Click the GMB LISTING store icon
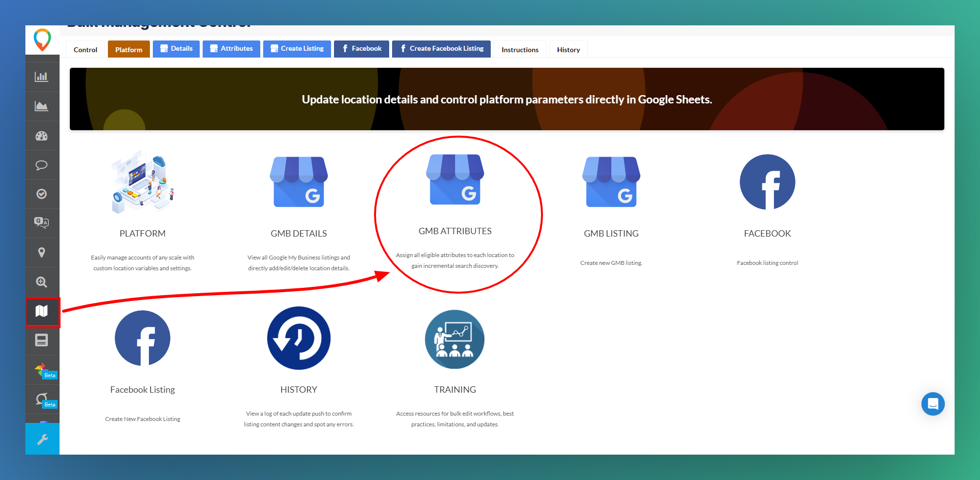This screenshot has width=980, height=480. pyautogui.click(x=611, y=181)
